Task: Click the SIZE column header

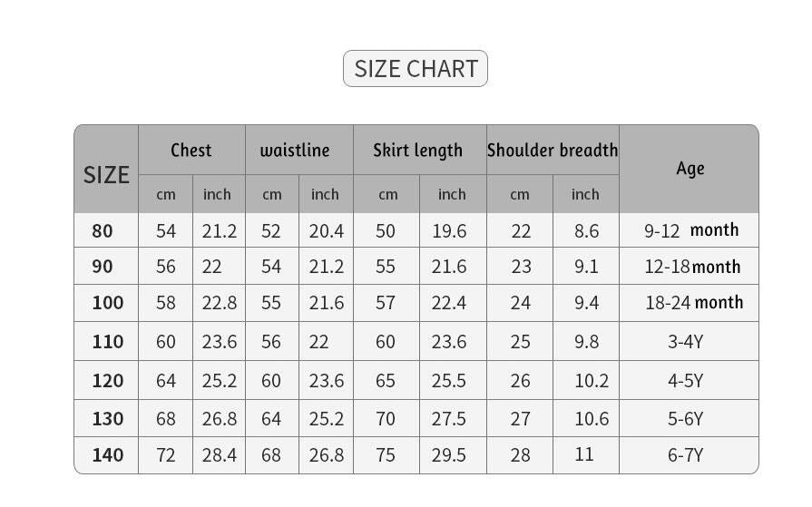Action: (106, 174)
